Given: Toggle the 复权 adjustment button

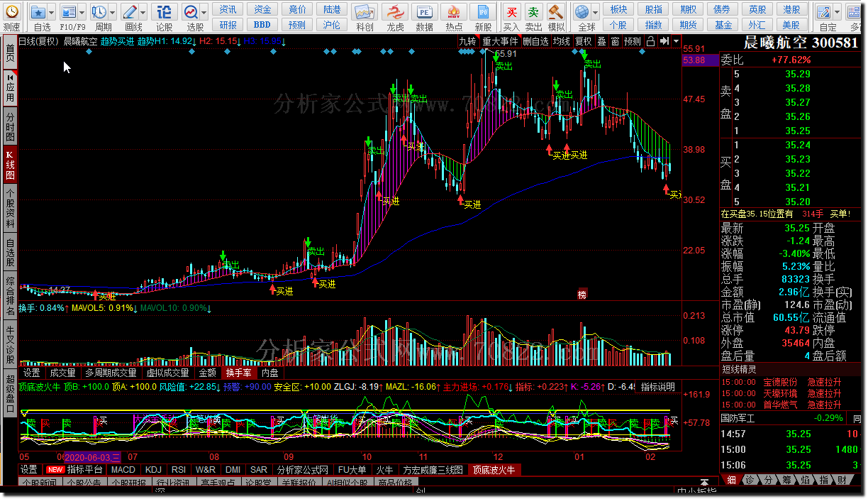Looking at the screenshot, I should [583, 41].
